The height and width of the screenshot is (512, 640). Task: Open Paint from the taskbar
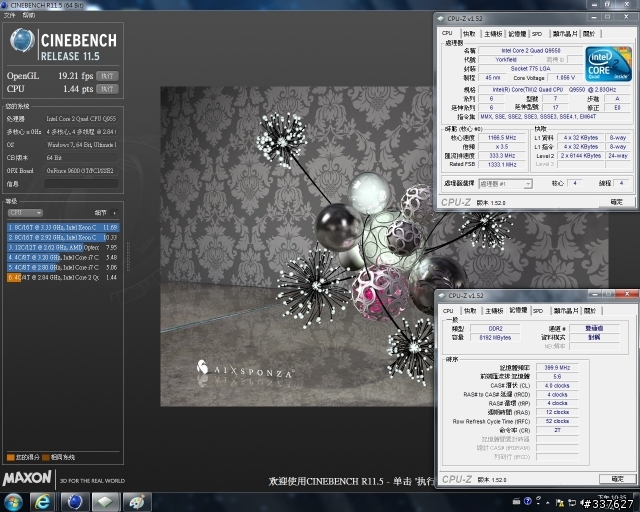pyautogui.click(x=137, y=502)
